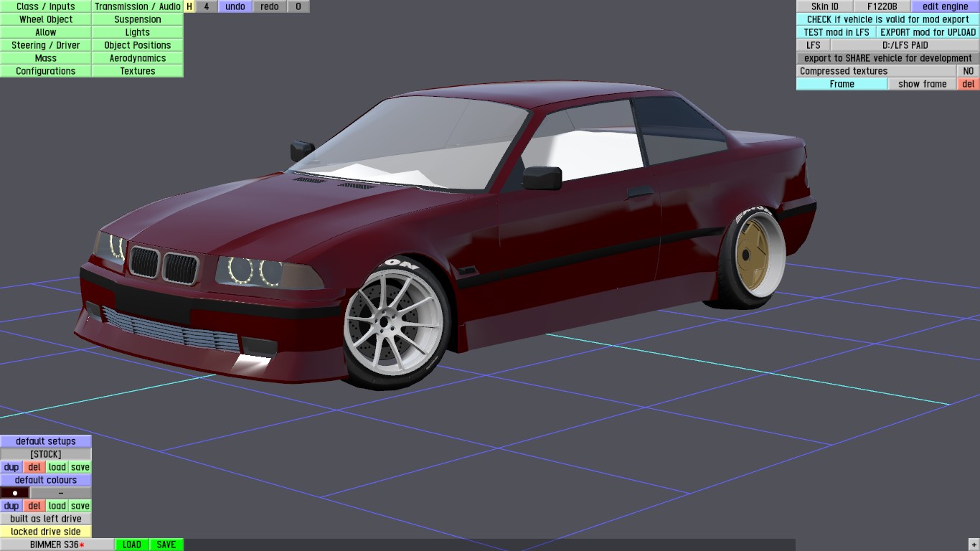
Task: Open the Mass settings
Action: tap(46, 58)
